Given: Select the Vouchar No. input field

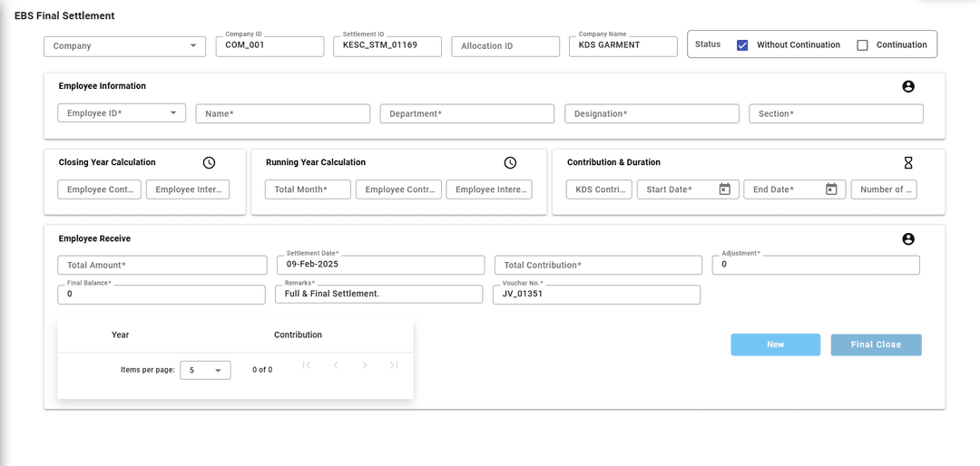Looking at the screenshot, I should 596,295.
